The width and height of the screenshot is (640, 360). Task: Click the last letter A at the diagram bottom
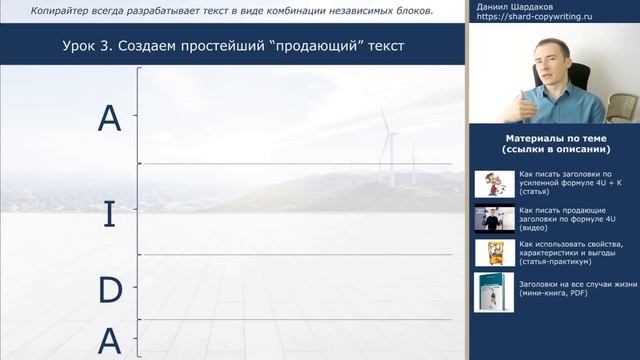(x=109, y=341)
